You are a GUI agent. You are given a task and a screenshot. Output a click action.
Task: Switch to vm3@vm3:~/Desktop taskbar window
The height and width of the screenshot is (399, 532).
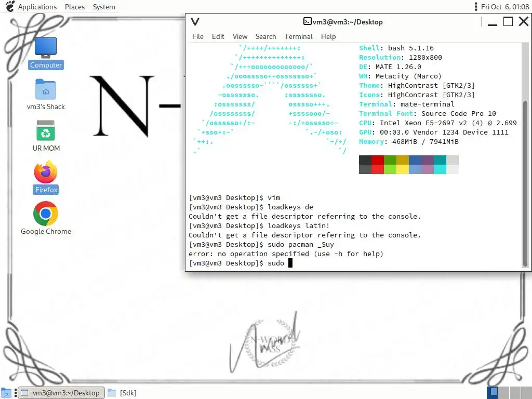[x=61, y=393]
